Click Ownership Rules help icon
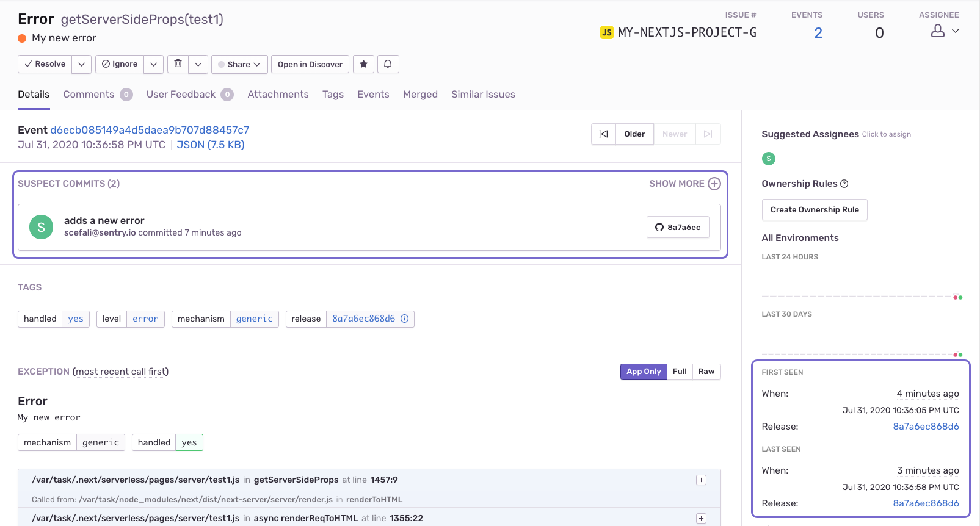980x526 pixels. tap(844, 184)
